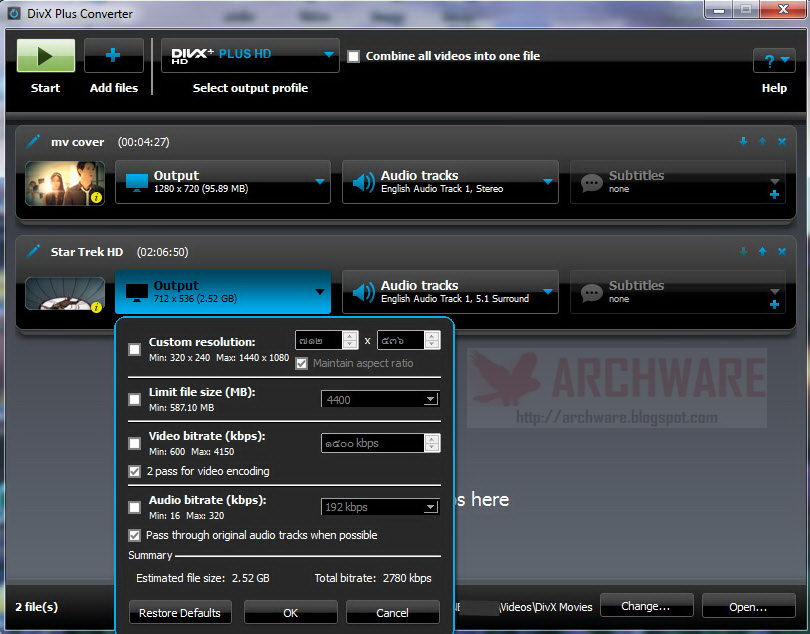Open the DivX Plus HD output profile dropdown
Image resolution: width=810 pixels, height=634 pixels.
tap(250, 55)
